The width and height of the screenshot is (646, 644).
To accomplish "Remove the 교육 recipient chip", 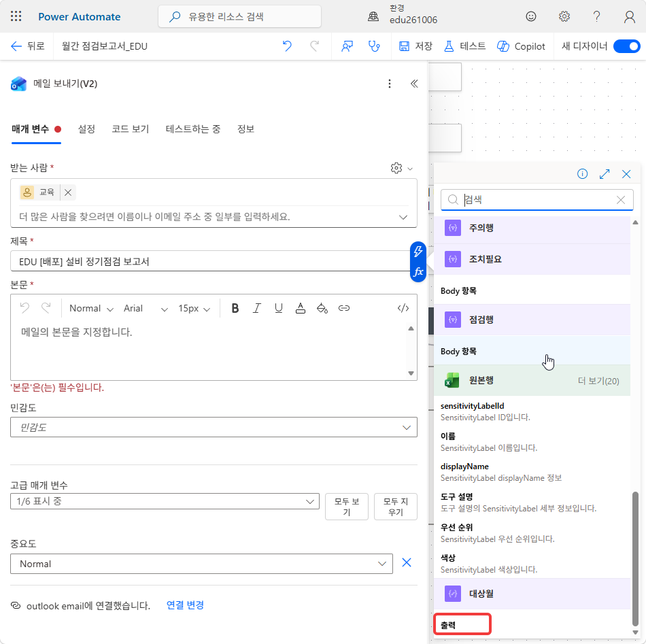I will coord(68,192).
